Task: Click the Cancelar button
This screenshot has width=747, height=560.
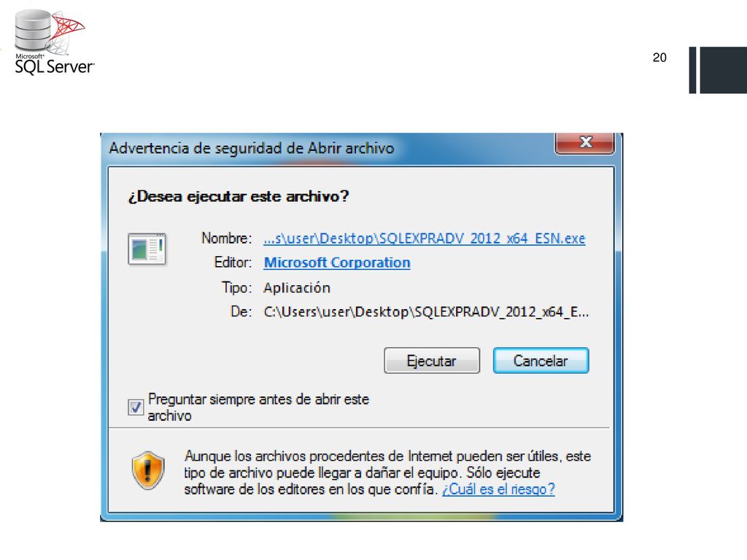Action: click(541, 360)
